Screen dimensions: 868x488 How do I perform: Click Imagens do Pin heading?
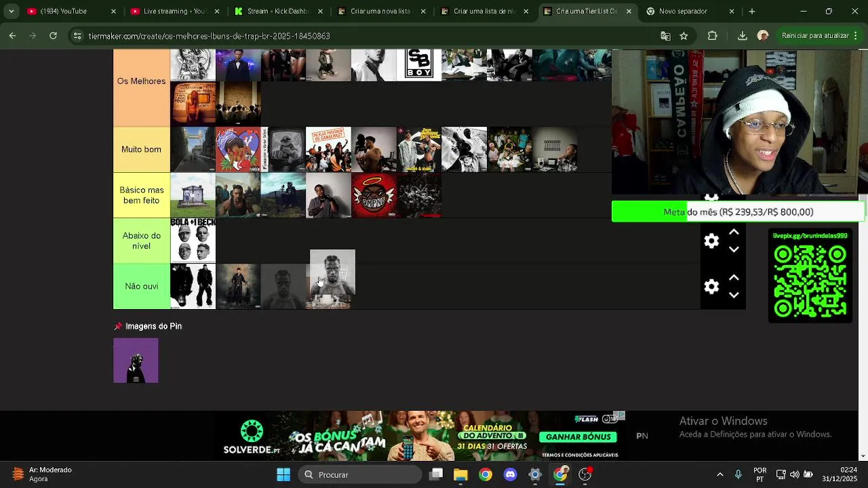tap(153, 326)
